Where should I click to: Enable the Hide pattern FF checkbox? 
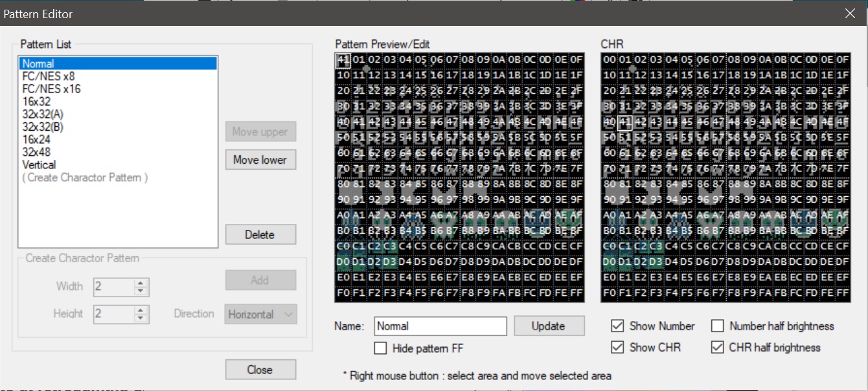tap(381, 348)
